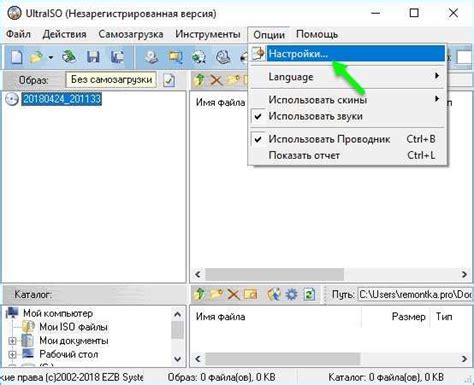The height and width of the screenshot is (385, 474).
Task: Open the Помощь menu
Action: coord(317,34)
